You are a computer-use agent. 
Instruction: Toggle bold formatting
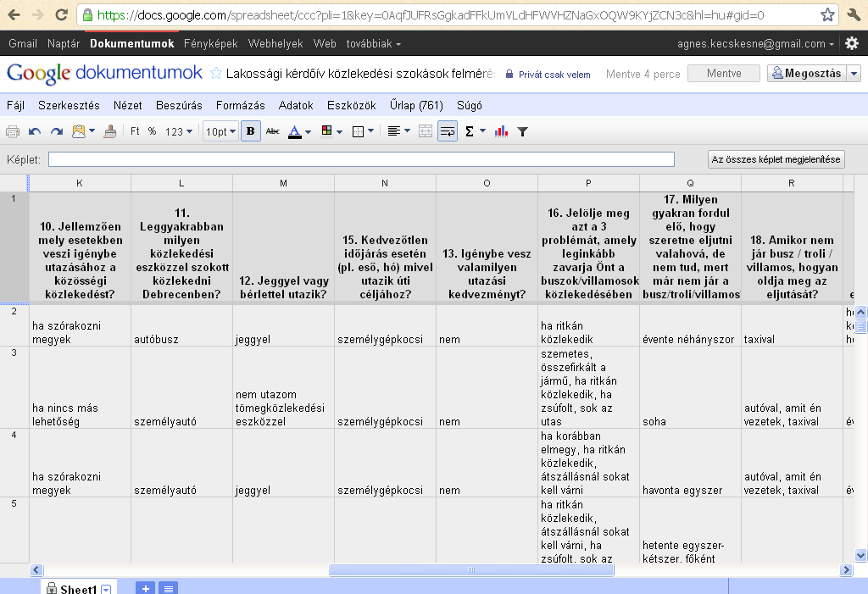click(251, 131)
